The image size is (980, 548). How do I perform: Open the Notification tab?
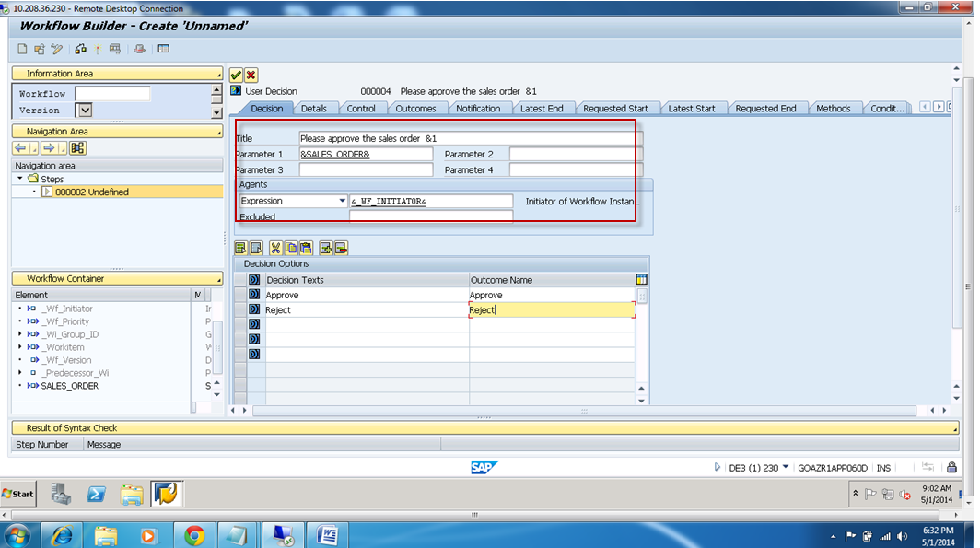479,107
